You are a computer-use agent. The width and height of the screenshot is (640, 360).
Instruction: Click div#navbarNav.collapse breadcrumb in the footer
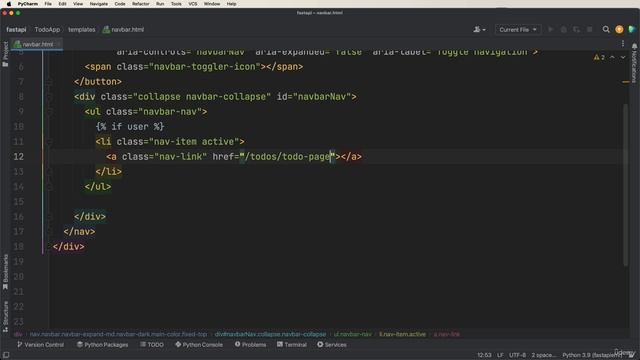pyautogui.click(x=270, y=334)
